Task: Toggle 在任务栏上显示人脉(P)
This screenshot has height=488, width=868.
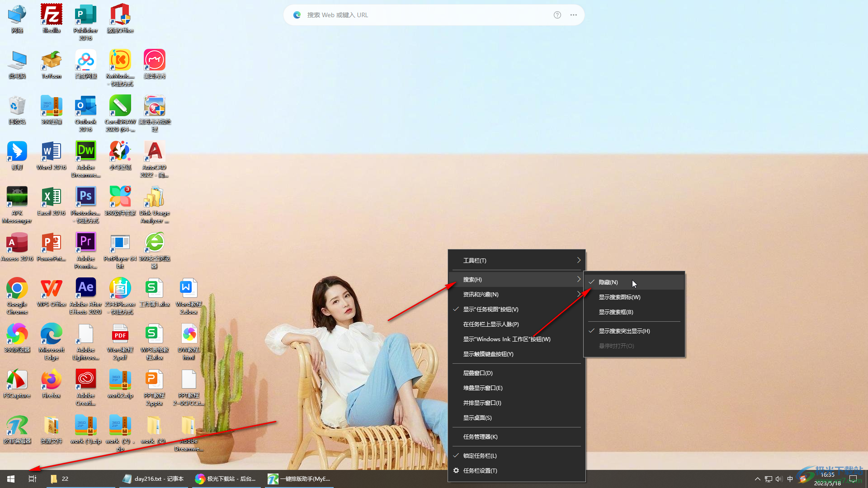Action: pos(517,324)
